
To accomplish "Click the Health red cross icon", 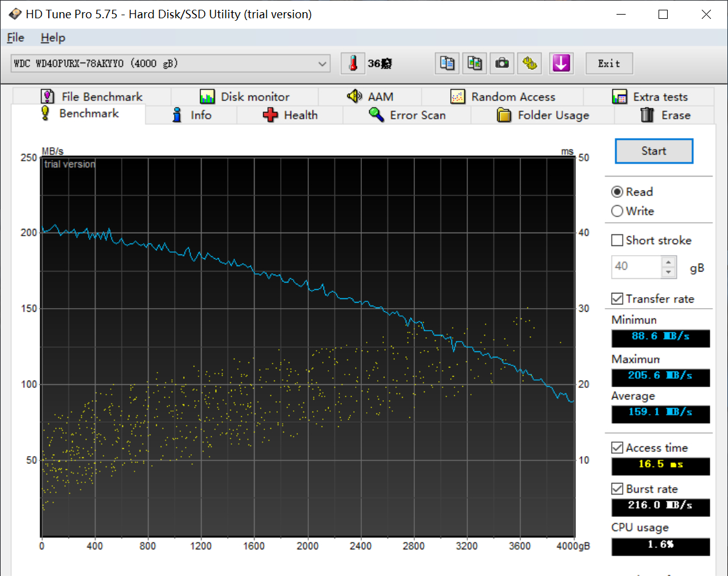I will click(x=270, y=114).
